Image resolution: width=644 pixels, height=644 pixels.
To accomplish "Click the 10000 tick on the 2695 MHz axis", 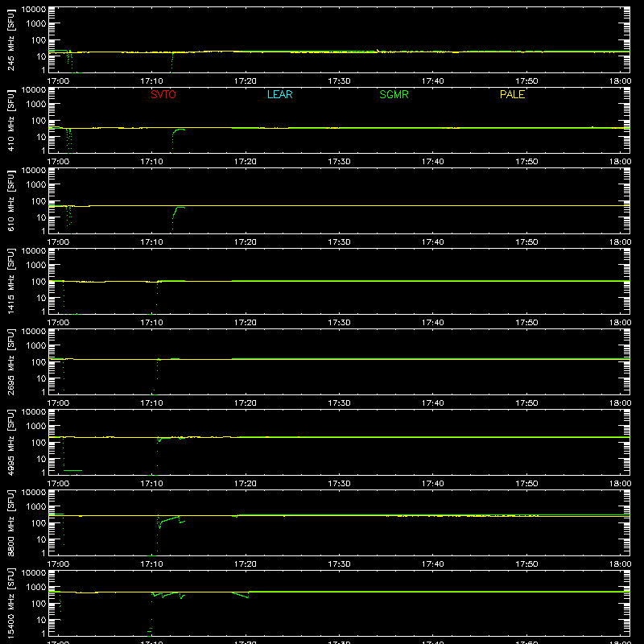I will coord(34,332).
